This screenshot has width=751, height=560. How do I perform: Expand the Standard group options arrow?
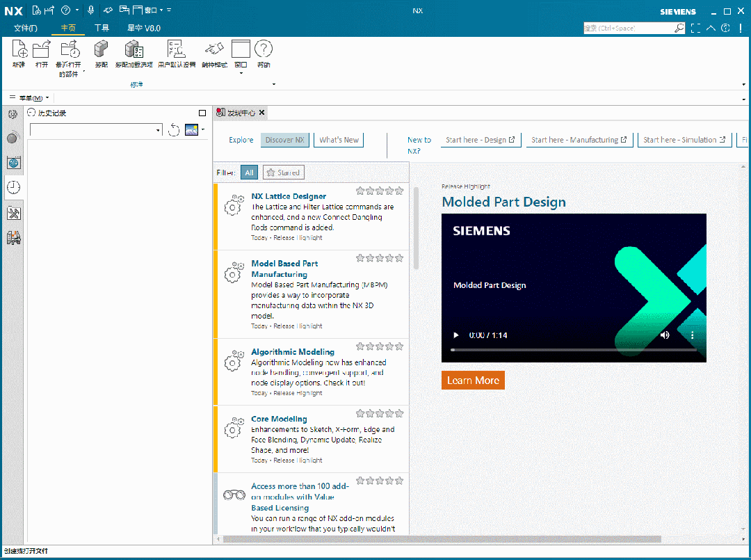click(274, 84)
